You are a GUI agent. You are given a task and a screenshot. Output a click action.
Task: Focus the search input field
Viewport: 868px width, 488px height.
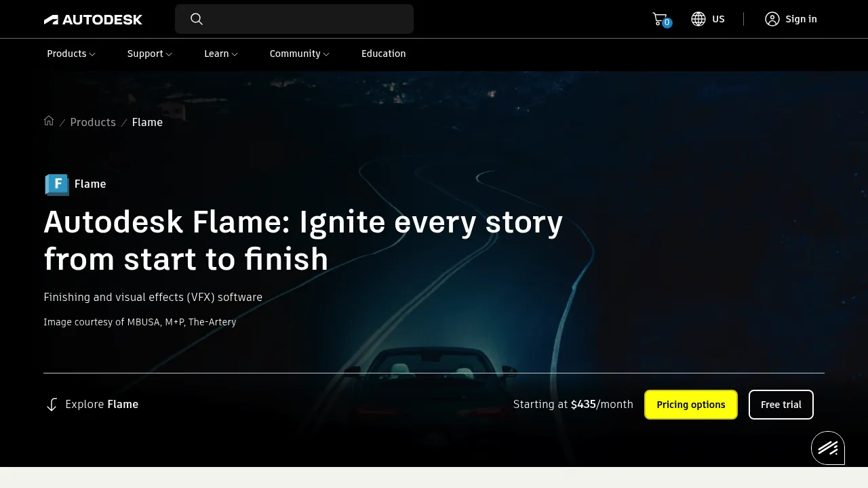pyautogui.click(x=294, y=19)
